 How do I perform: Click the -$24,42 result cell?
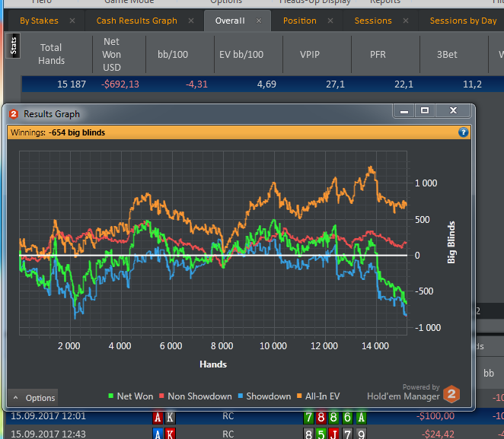click(438, 434)
